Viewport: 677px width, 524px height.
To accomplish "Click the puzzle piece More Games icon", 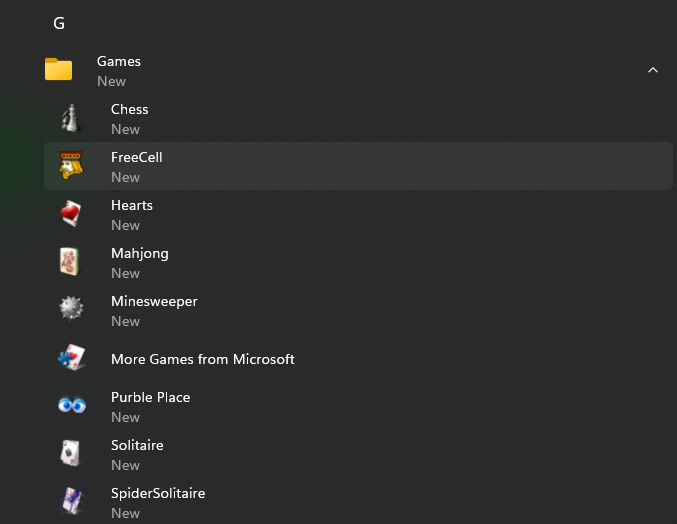I will 70,359.
